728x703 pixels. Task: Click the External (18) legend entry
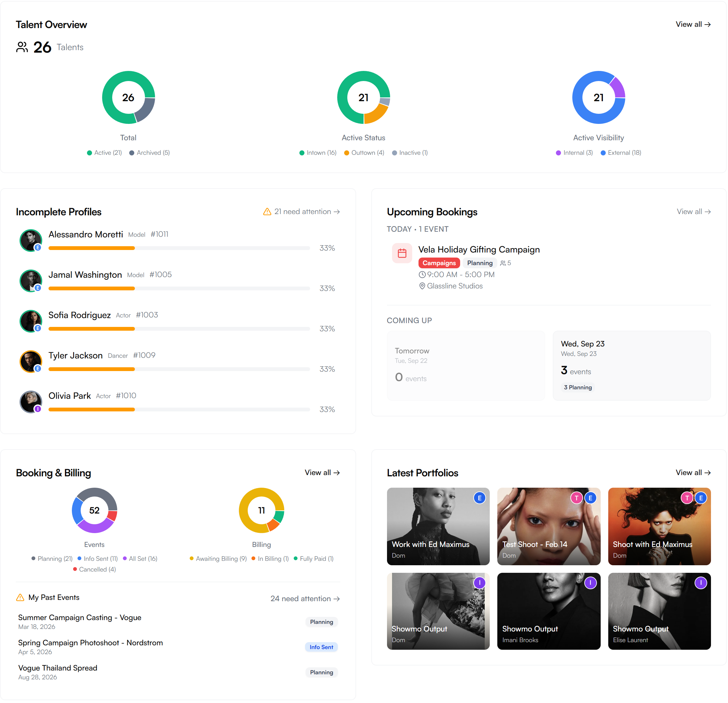coord(621,153)
